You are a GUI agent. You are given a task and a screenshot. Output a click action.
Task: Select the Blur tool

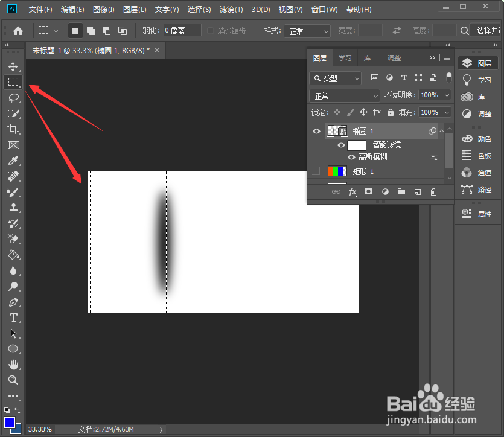(13, 270)
